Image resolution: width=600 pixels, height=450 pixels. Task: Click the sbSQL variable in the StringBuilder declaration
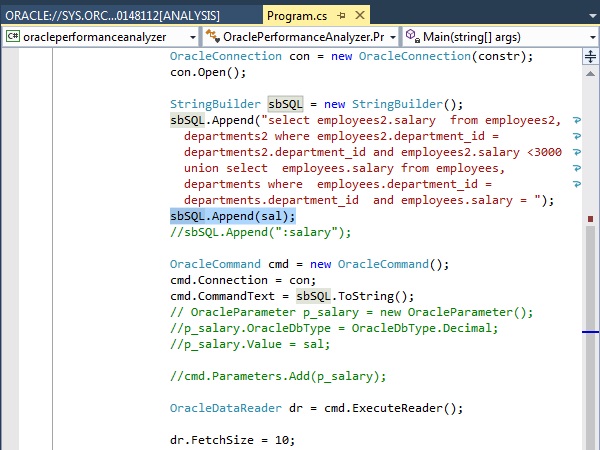[x=285, y=104]
